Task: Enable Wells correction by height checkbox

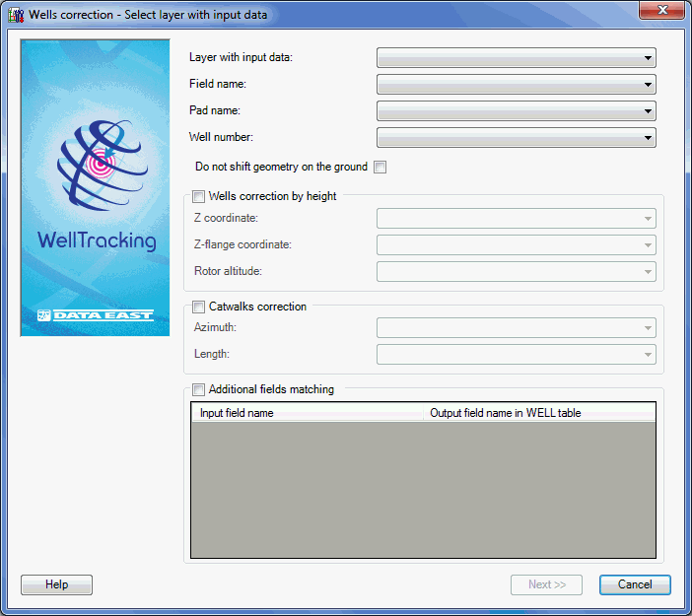Action: coord(198,196)
